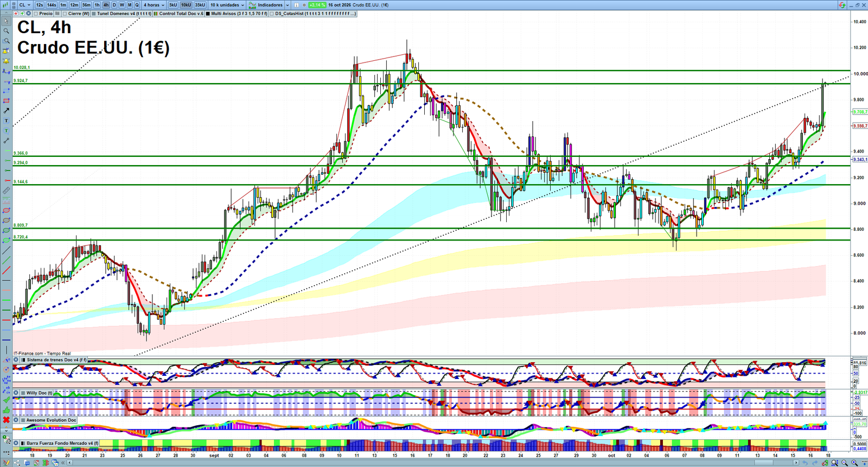Click the horizontal scrollbar left arrow
868x467 pixels.
coord(69,463)
